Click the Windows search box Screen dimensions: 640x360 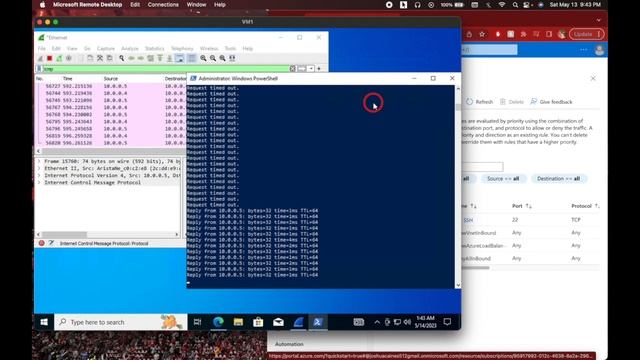[121, 322]
